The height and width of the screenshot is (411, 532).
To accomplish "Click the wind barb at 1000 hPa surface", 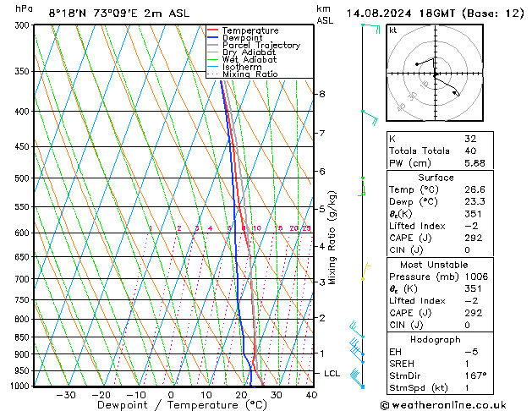I will tap(357, 378).
